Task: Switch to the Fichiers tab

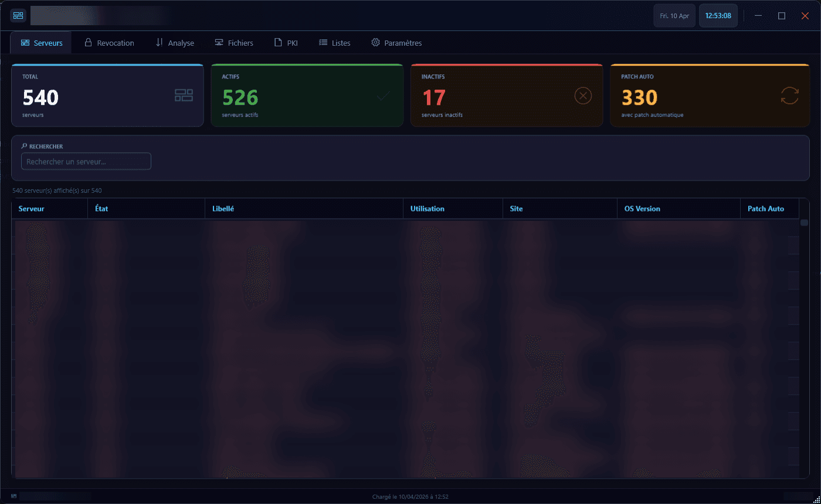Action: coord(233,42)
